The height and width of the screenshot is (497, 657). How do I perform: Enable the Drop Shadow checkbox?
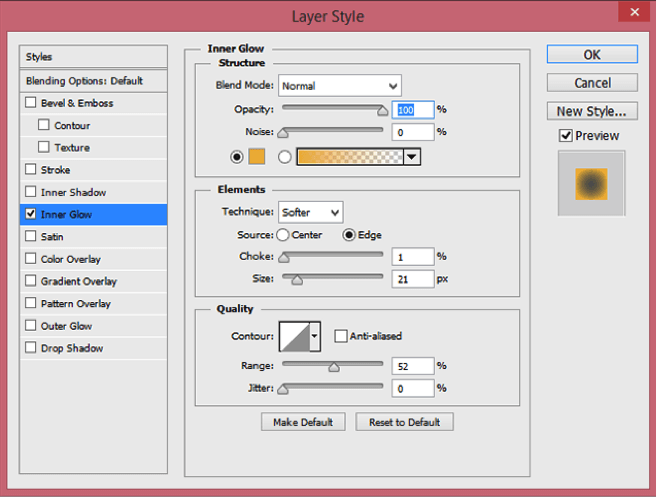click(31, 348)
